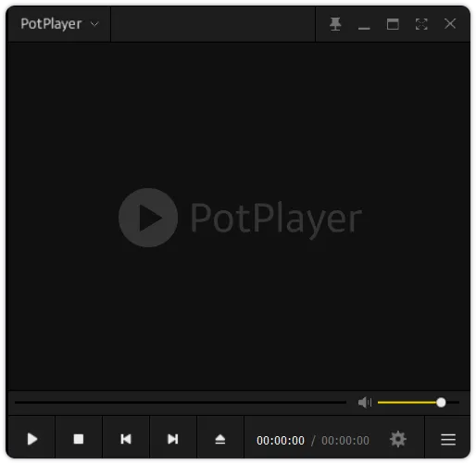
Task: Stop playback with the square button
Action: [79, 439]
